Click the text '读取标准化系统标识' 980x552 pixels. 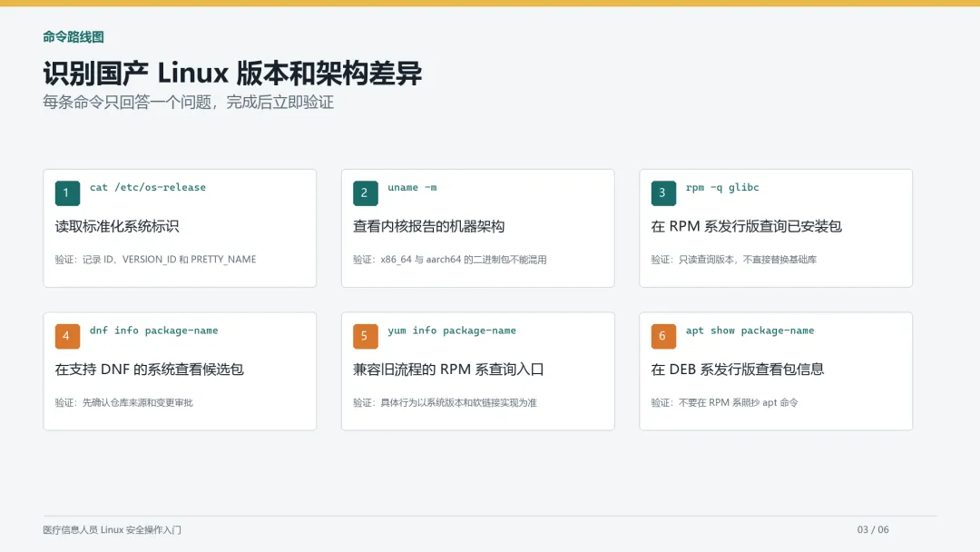point(117,226)
